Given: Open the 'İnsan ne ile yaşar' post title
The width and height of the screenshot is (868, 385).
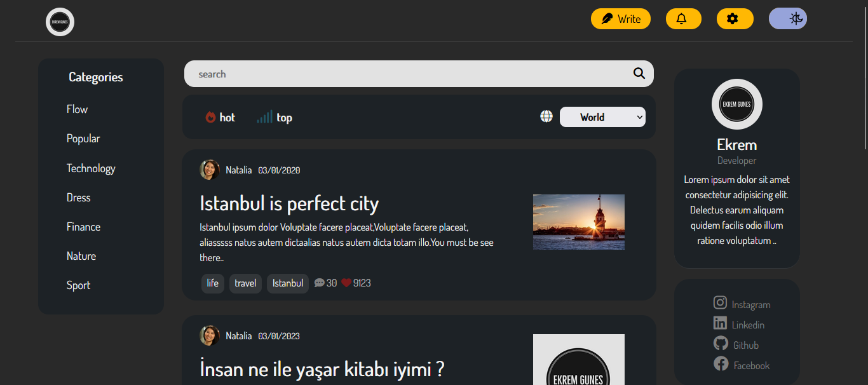Looking at the screenshot, I should (322, 368).
